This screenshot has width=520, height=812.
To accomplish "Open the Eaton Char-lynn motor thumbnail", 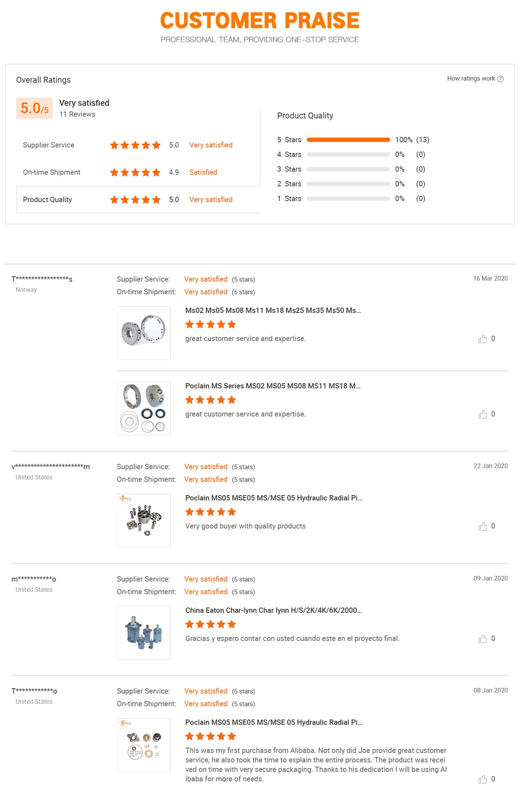I will 144,633.
